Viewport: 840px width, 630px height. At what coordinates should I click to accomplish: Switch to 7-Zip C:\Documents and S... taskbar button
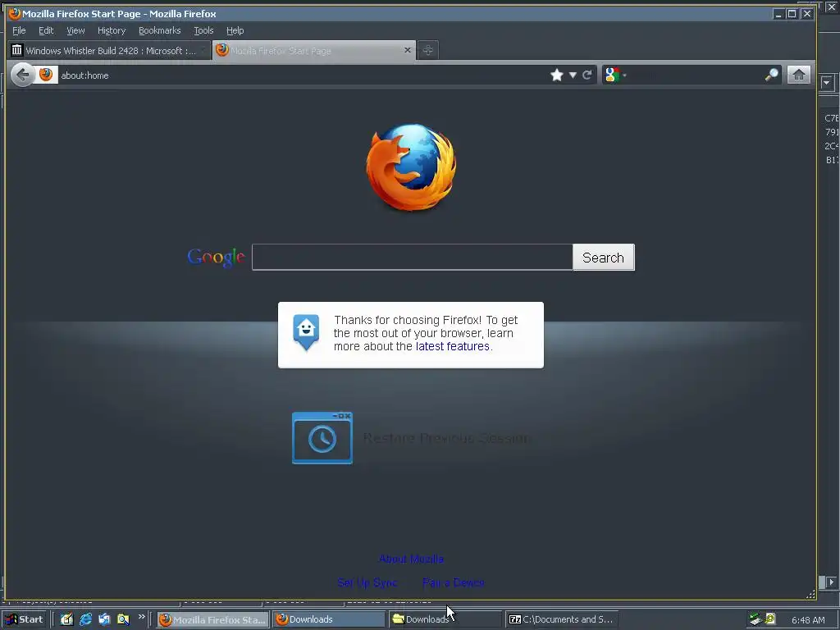pyautogui.click(x=561, y=619)
